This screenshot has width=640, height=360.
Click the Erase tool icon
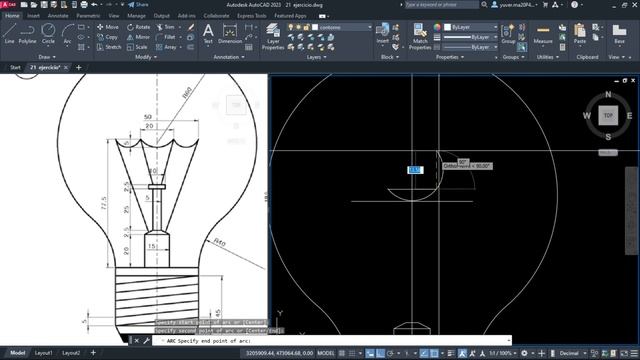coord(191,27)
